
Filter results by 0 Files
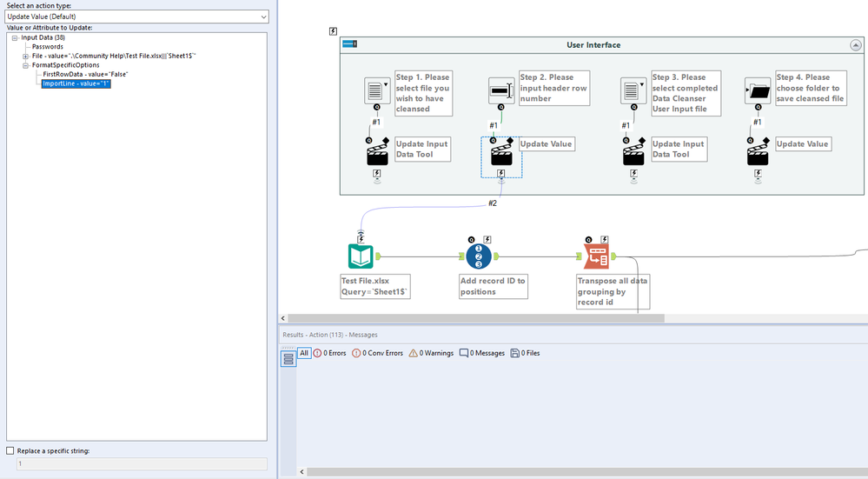pos(526,353)
